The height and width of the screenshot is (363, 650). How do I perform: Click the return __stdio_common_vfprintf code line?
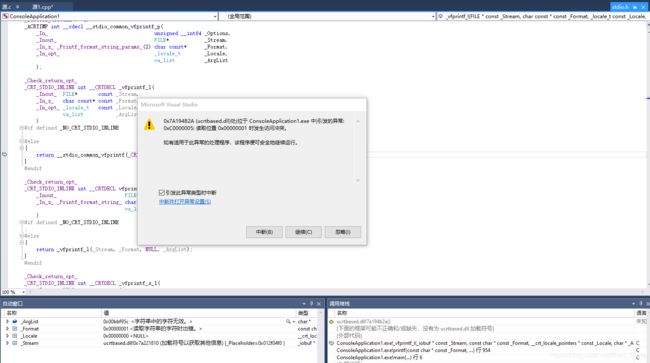point(87,155)
